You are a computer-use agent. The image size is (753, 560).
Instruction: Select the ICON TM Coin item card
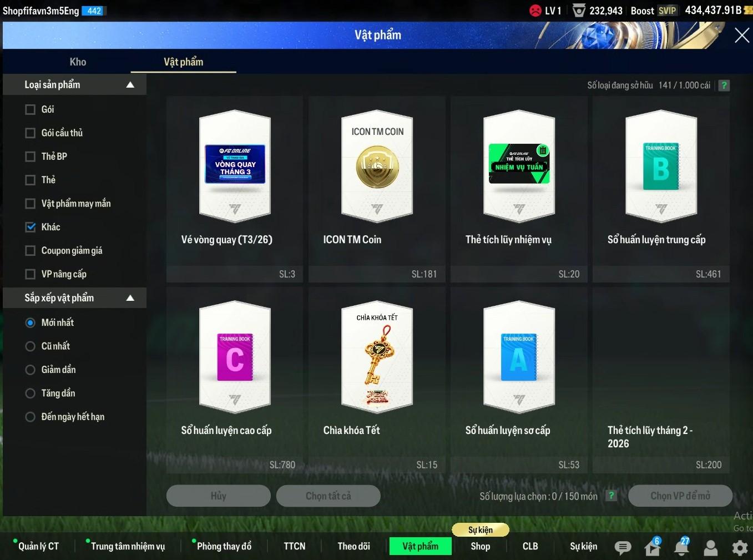click(x=377, y=189)
